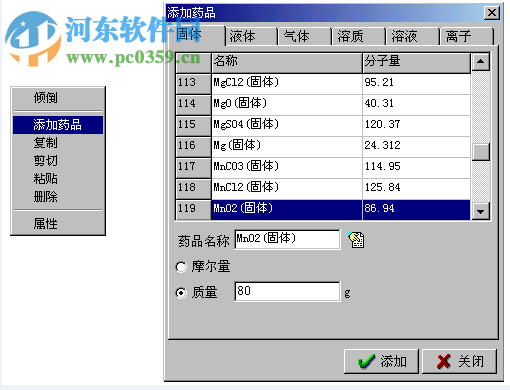Click the 添加 button with the green checkmark
This screenshot has height=390, width=510.
[381, 361]
